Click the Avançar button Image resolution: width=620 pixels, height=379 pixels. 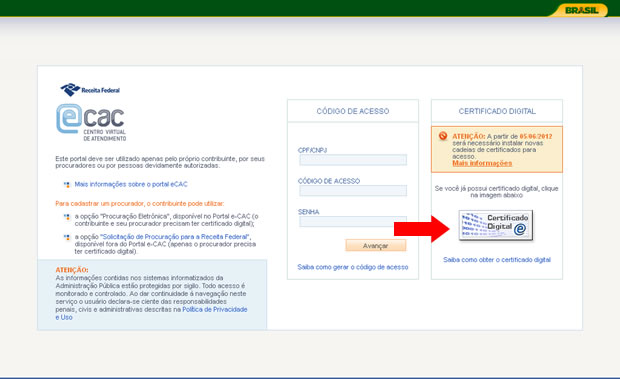(x=376, y=245)
